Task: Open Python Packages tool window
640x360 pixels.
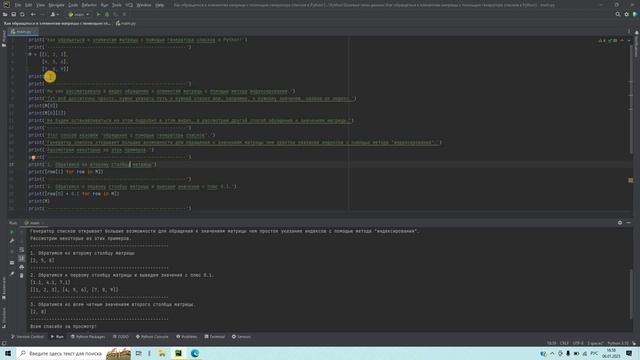Action: [88, 337]
